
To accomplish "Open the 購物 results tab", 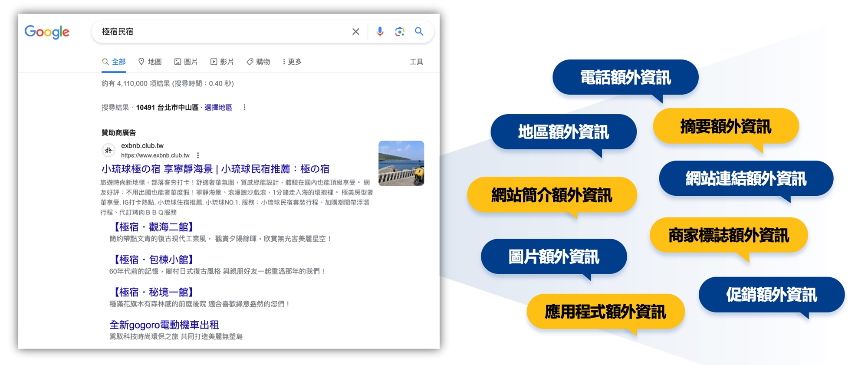I will pos(258,62).
